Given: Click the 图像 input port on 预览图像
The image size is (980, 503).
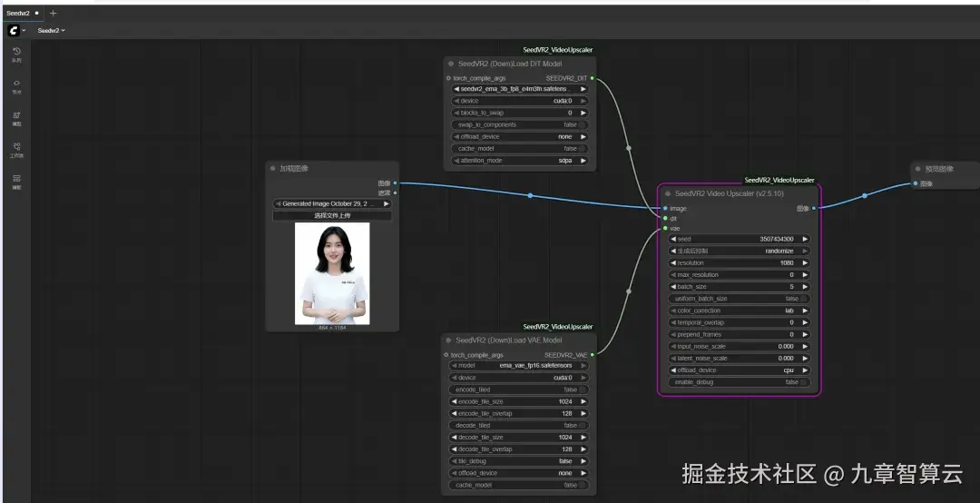Looking at the screenshot, I should click(x=915, y=183).
